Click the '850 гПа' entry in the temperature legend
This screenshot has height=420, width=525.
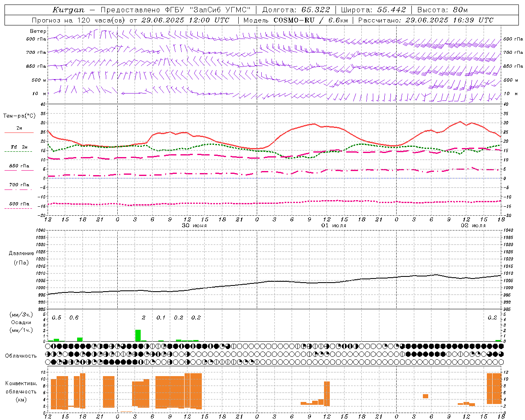[19, 166]
